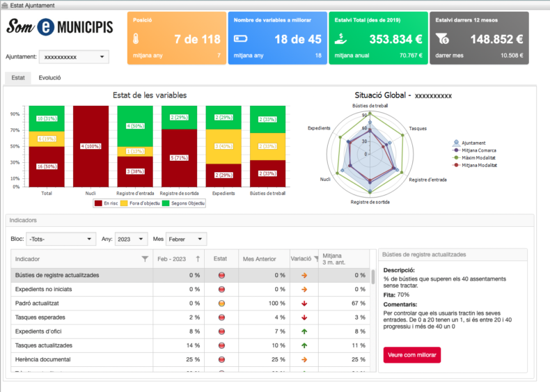
Task: Open the Estalvi darrers 12 mesos card
Action: [479, 38]
